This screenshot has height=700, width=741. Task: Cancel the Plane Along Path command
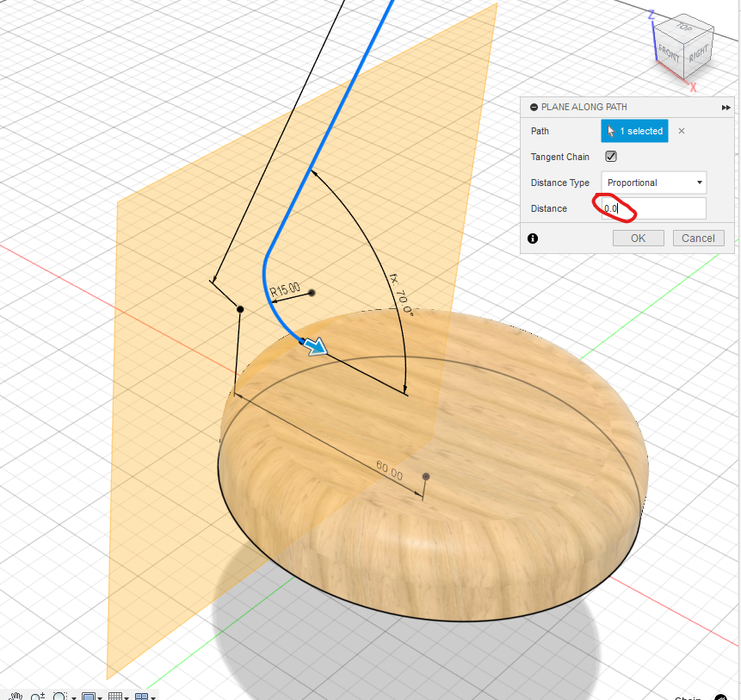pyautogui.click(x=698, y=238)
